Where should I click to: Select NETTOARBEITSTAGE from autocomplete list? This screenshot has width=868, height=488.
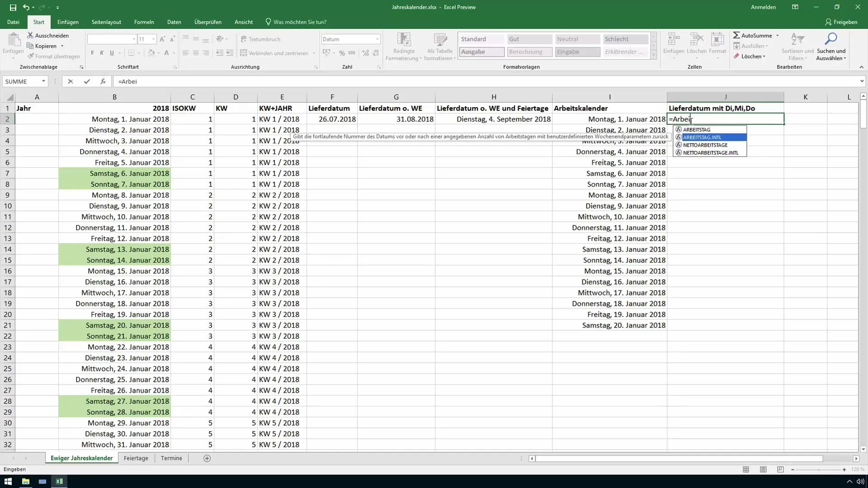tap(710, 145)
